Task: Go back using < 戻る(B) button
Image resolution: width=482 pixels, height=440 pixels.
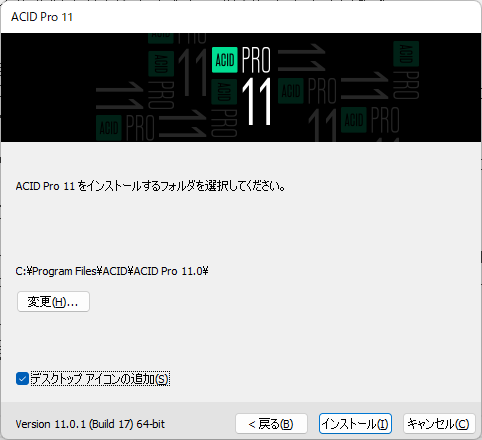Action: [x=271, y=424]
